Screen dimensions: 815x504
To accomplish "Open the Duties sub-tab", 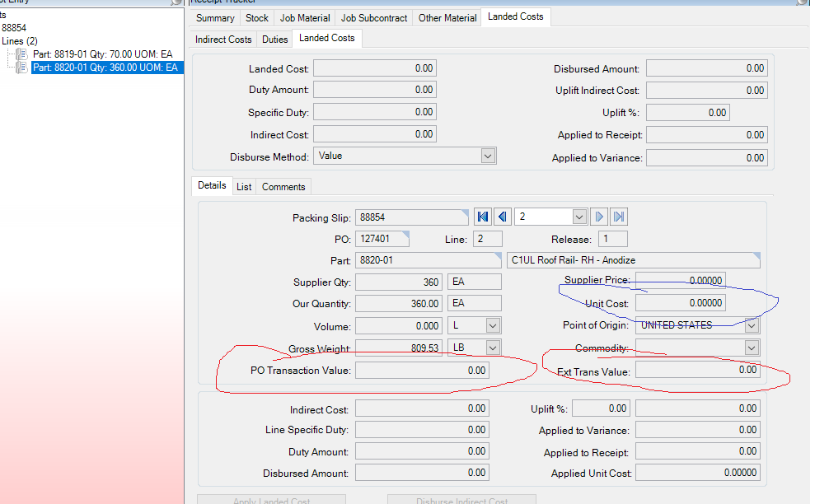I will (x=275, y=40).
